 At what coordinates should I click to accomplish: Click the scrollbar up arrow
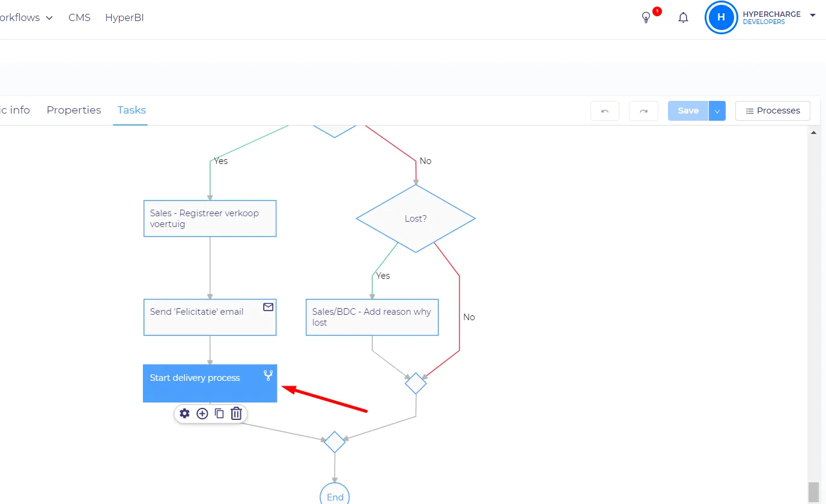point(814,132)
